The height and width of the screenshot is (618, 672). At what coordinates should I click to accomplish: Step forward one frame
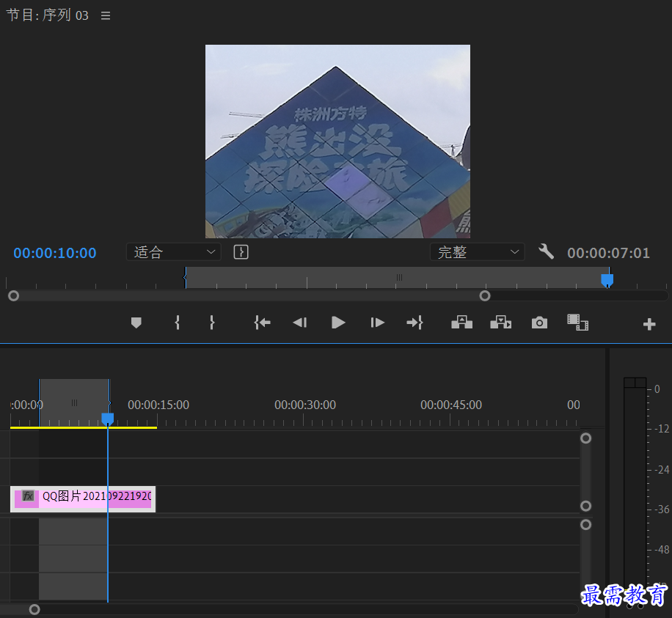pyautogui.click(x=377, y=323)
